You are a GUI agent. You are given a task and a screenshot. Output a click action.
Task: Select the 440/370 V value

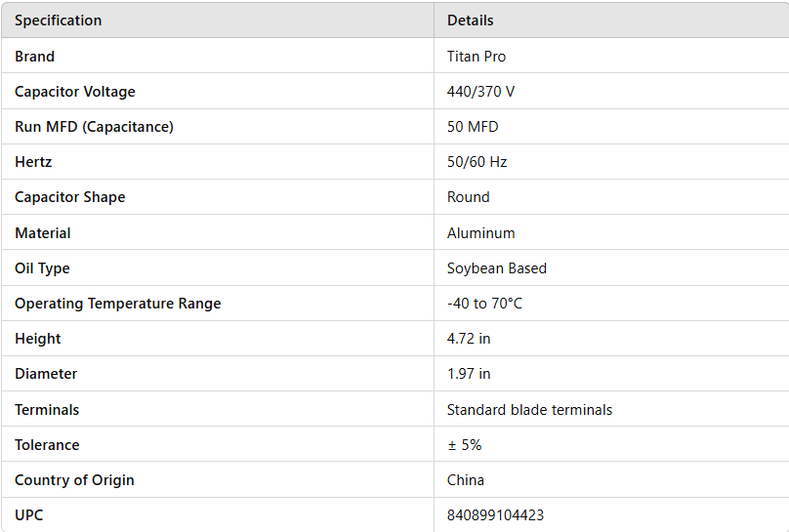480,92
